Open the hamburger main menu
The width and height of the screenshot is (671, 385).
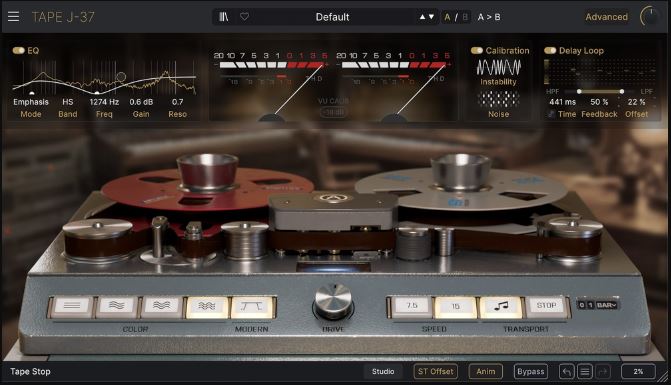tap(13, 17)
